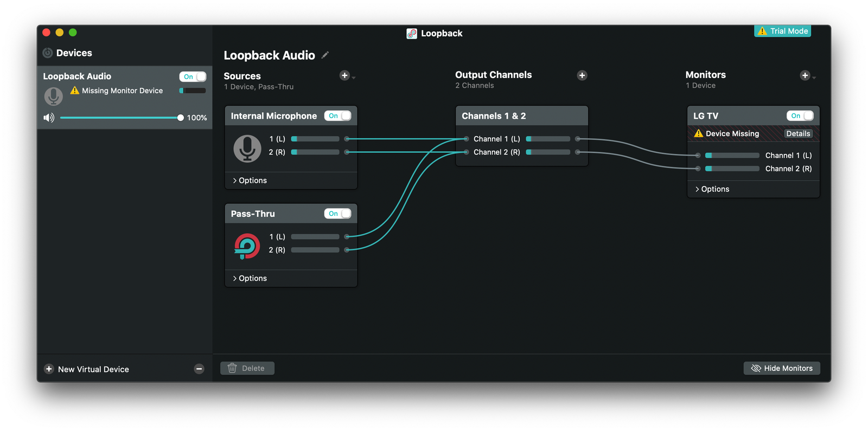Click the plus icon beside New Virtual Device
Image resolution: width=868 pixels, height=431 pixels.
click(x=49, y=369)
